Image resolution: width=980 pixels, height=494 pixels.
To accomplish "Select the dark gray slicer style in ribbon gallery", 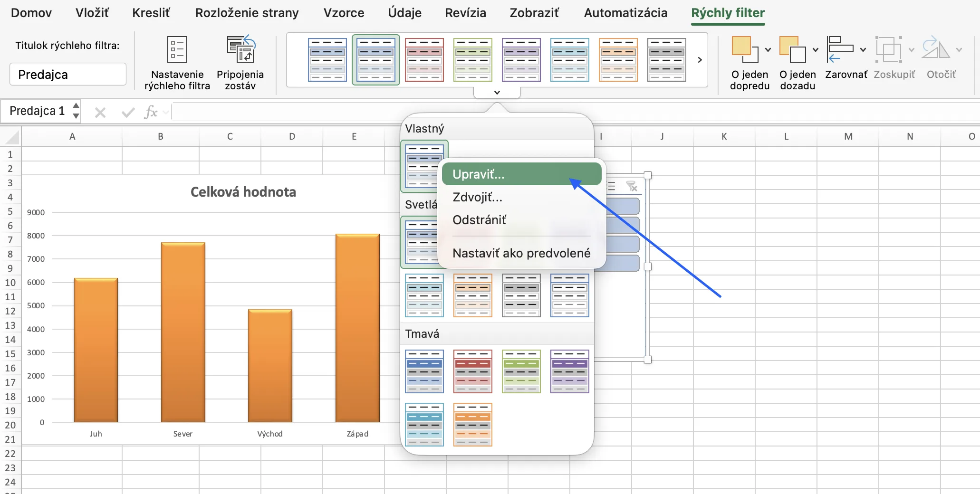I will point(667,60).
